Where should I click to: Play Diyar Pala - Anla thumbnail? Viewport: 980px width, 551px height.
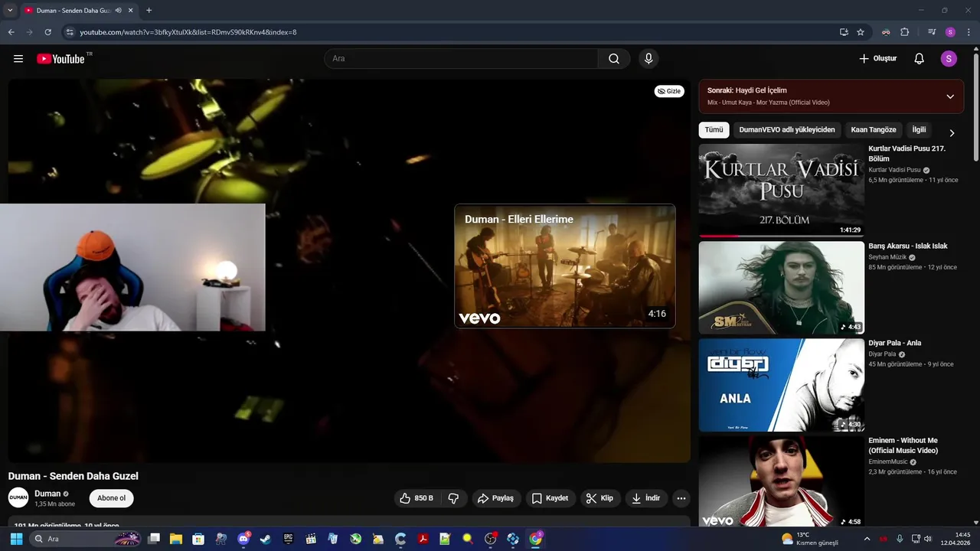pos(782,385)
